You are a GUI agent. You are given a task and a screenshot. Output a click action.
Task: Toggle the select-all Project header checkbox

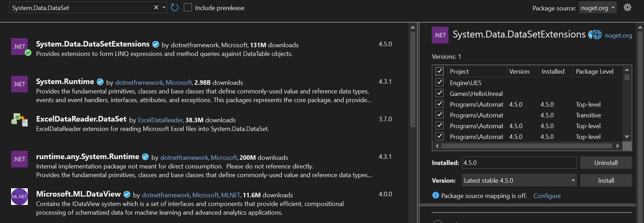pos(440,71)
